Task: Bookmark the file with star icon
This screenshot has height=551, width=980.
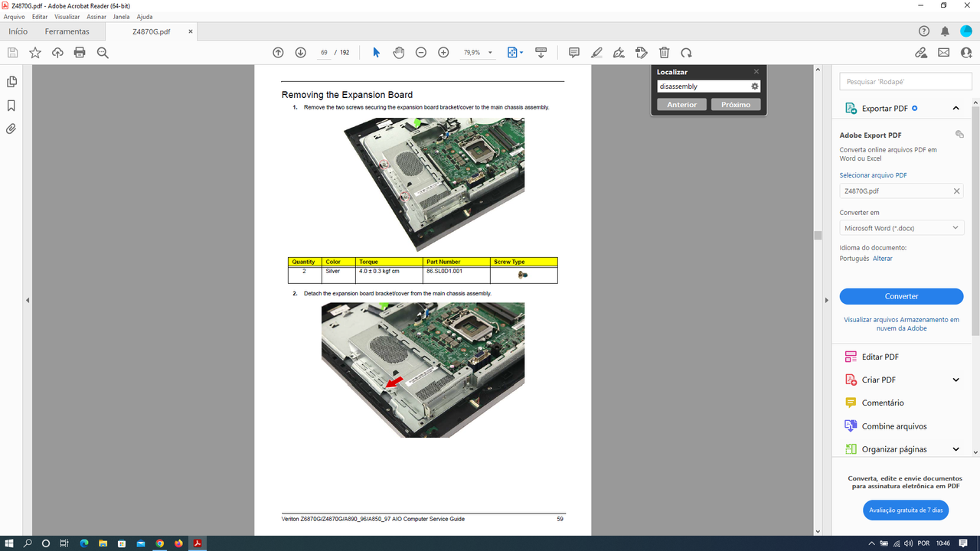Action: [35, 53]
